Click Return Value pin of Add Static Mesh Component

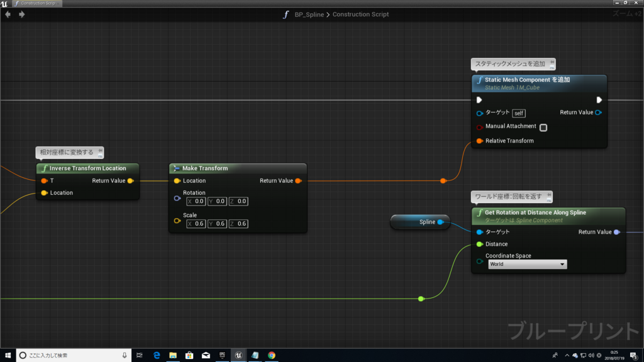pos(599,112)
